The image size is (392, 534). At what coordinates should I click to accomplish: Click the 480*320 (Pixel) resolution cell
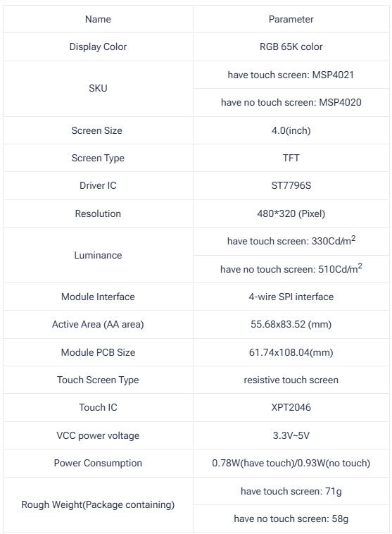291,213
